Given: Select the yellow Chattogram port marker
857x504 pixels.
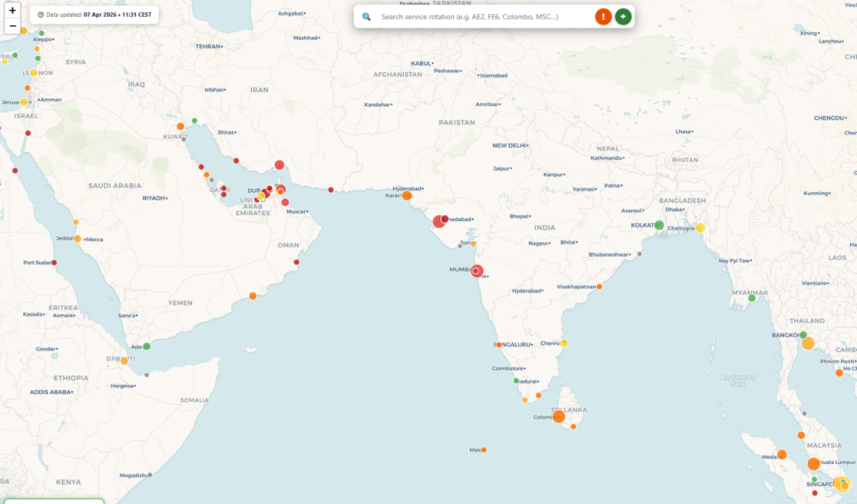Looking at the screenshot, I should coord(700,228).
